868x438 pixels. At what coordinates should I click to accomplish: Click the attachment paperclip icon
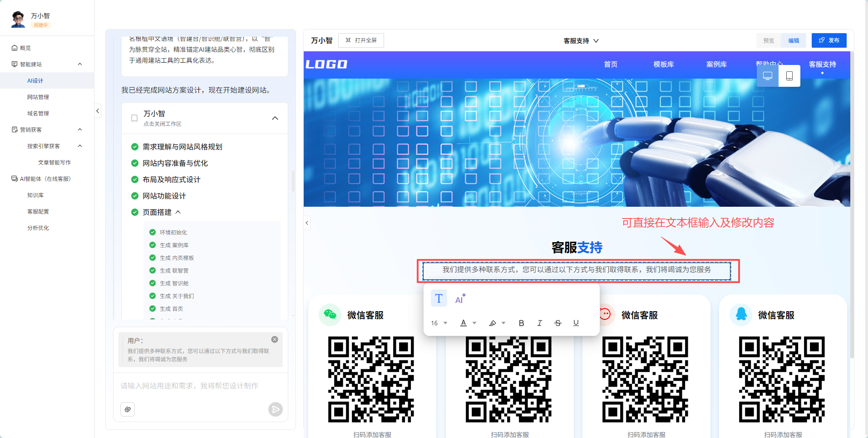tap(128, 409)
